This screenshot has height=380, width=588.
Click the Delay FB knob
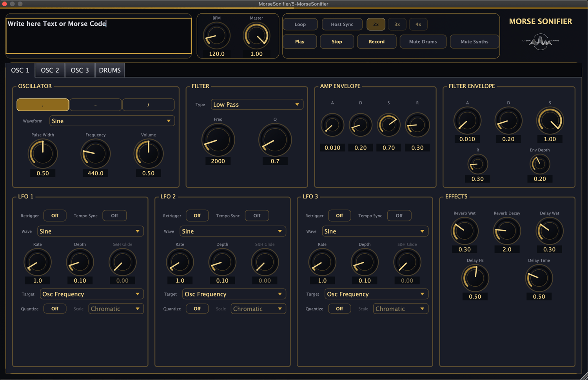tap(475, 278)
